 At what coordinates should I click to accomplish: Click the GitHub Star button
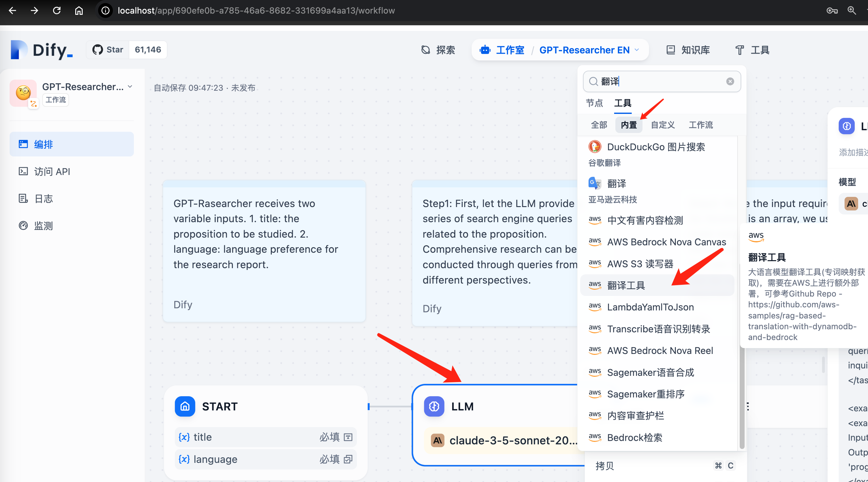(108, 50)
